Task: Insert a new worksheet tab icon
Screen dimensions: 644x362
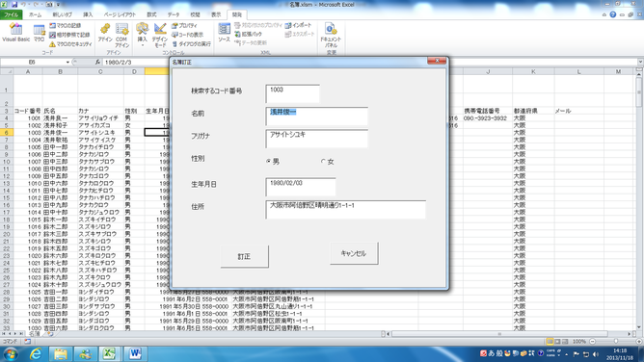Action: 50,334
